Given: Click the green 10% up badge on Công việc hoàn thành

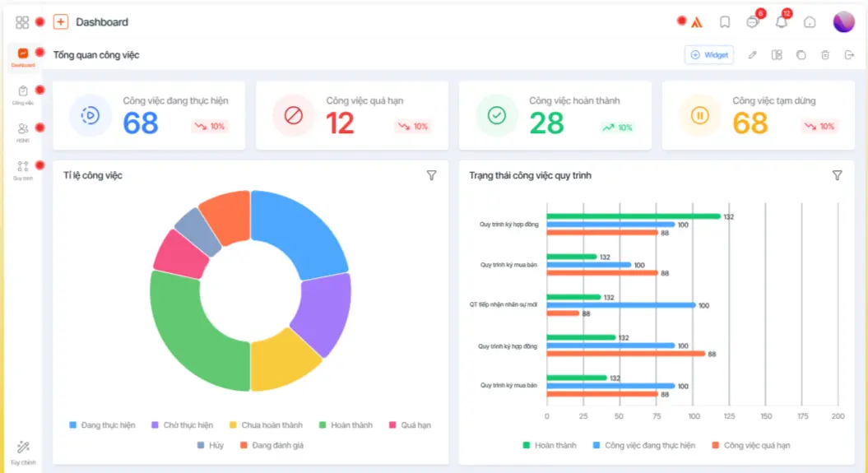Looking at the screenshot, I should (617, 128).
